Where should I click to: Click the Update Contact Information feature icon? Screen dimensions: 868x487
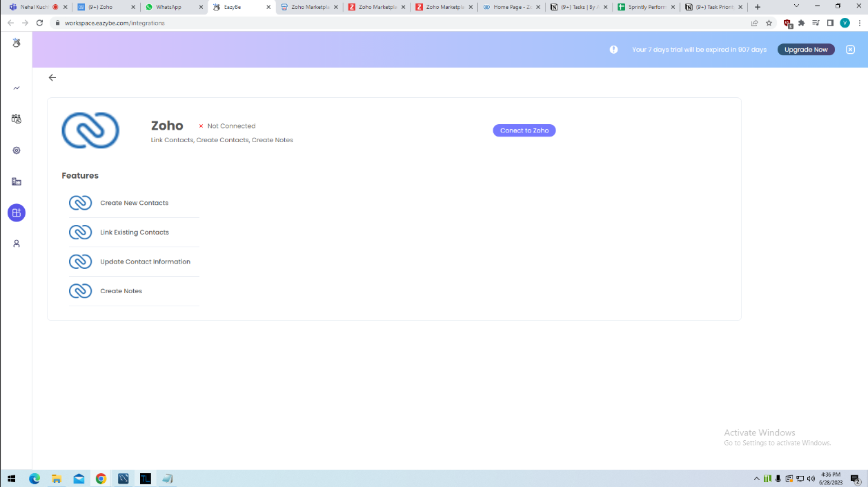(x=81, y=261)
